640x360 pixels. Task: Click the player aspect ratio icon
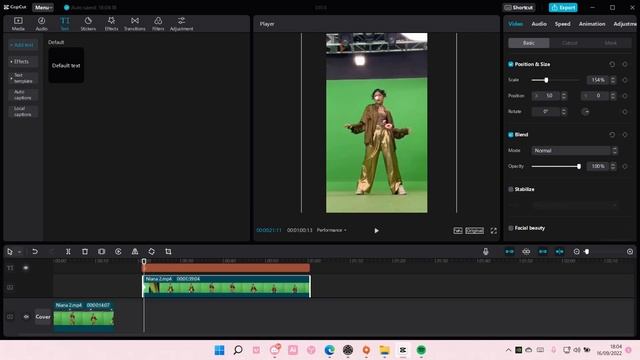point(475,231)
